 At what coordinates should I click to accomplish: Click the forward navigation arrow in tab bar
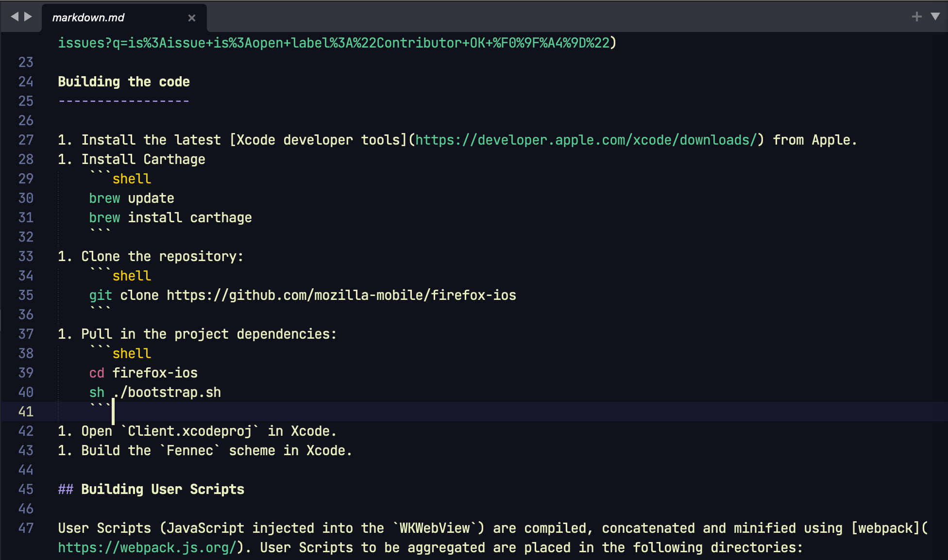click(x=28, y=17)
